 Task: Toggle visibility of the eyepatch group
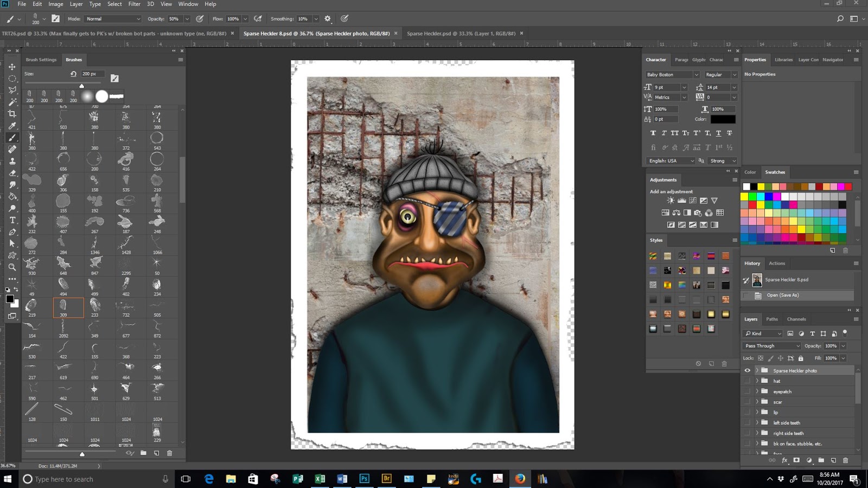pyautogui.click(x=747, y=391)
